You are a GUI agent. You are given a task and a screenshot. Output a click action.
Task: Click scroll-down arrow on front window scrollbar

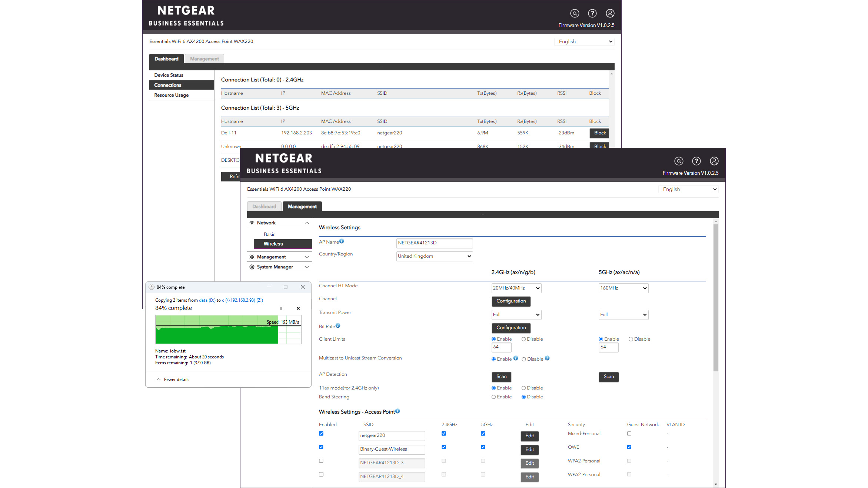715,484
